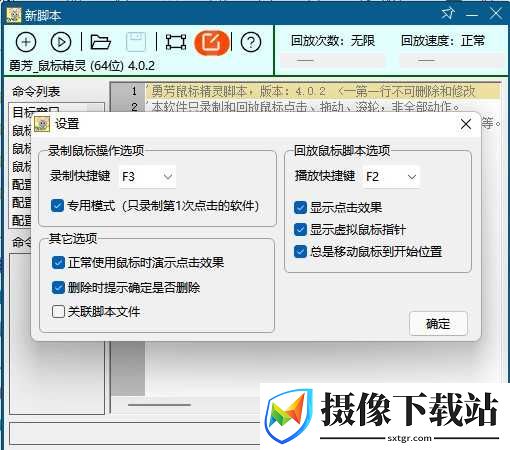This screenshot has height=450, width=510.
Task: Click the greyed save disk icon
Action: (136, 42)
